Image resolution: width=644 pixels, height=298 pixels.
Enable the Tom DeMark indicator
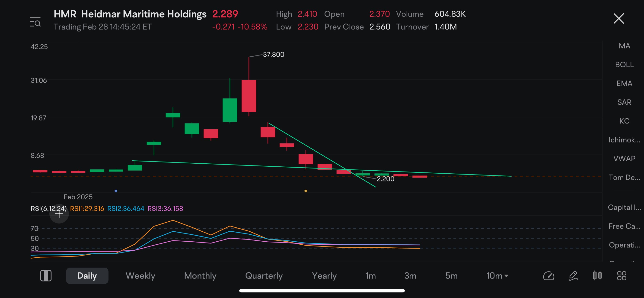(624, 177)
